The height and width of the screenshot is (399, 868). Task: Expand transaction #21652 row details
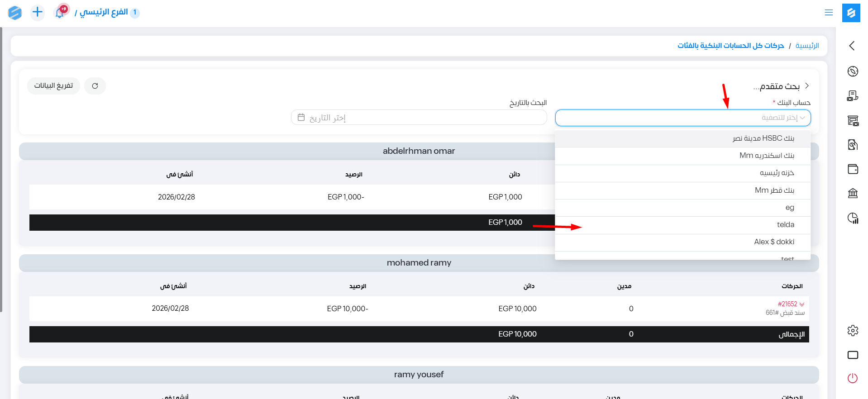point(802,304)
